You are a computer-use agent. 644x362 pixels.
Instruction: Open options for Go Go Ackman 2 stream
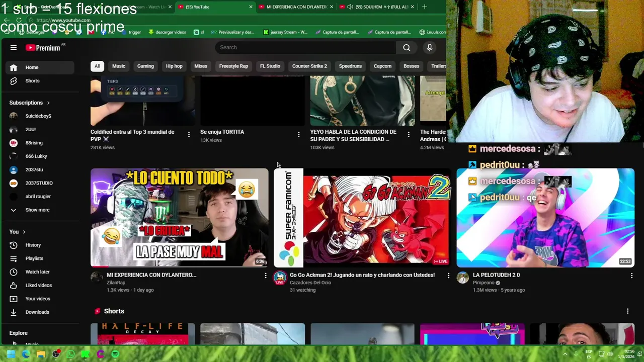click(448, 276)
